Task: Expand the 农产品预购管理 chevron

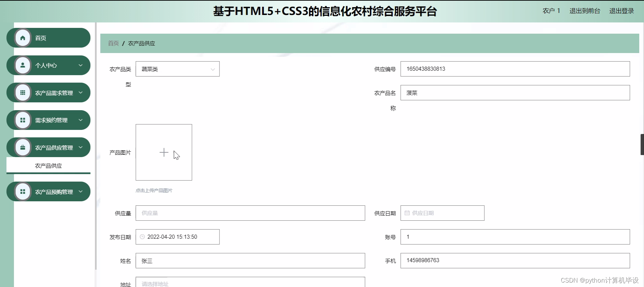Action: pos(80,191)
